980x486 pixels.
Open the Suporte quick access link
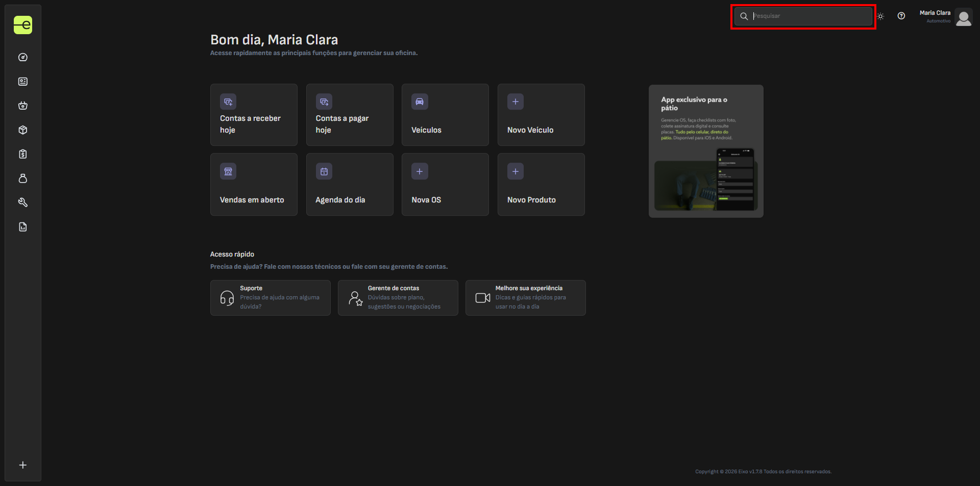(270, 298)
